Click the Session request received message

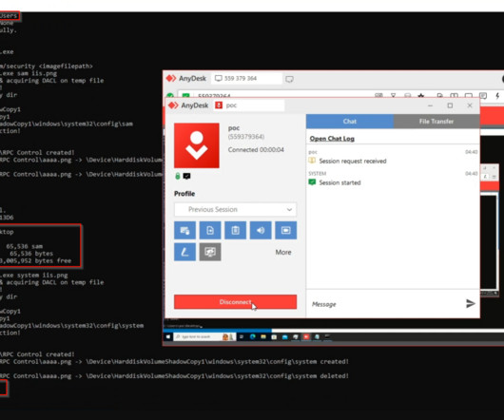click(x=353, y=161)
